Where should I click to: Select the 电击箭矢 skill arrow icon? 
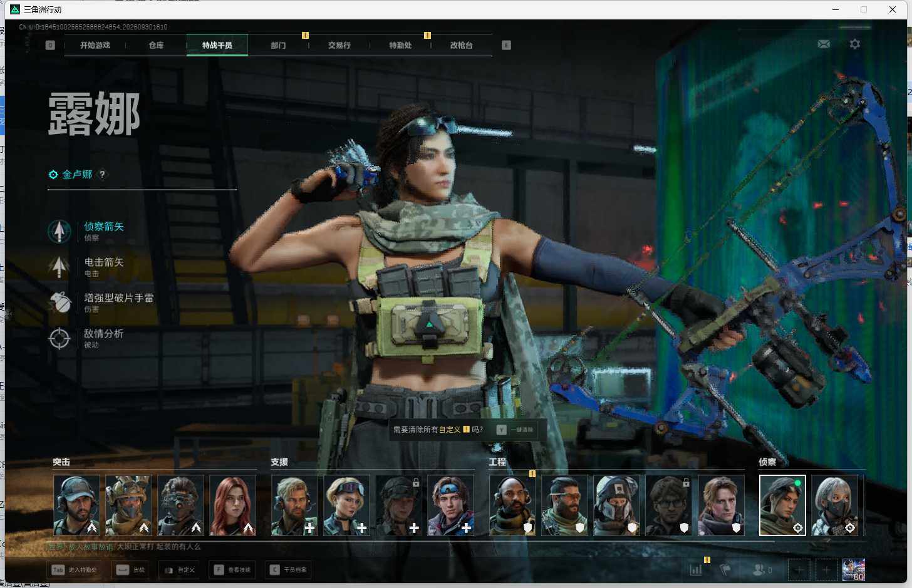click(x=60, y=267)
